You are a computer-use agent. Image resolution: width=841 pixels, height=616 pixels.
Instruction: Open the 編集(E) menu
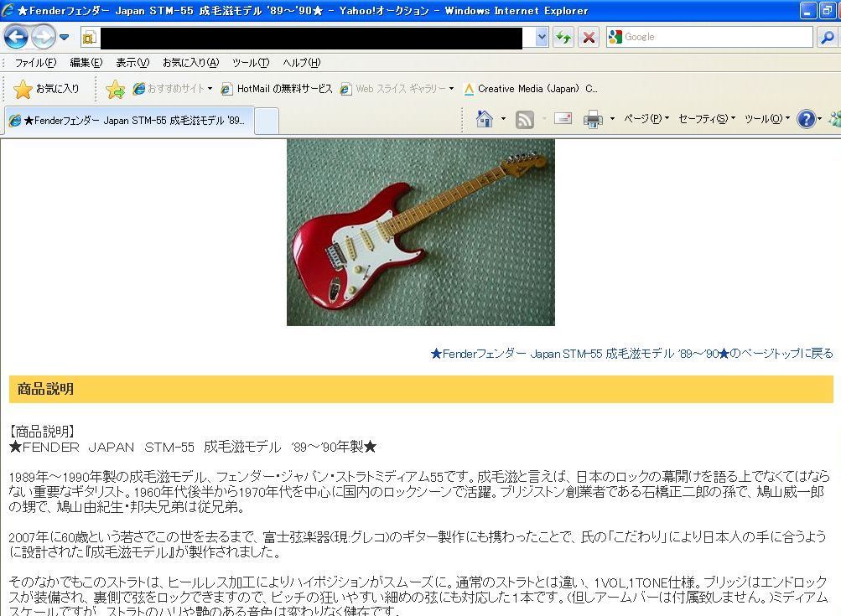(x=86, y=63)
